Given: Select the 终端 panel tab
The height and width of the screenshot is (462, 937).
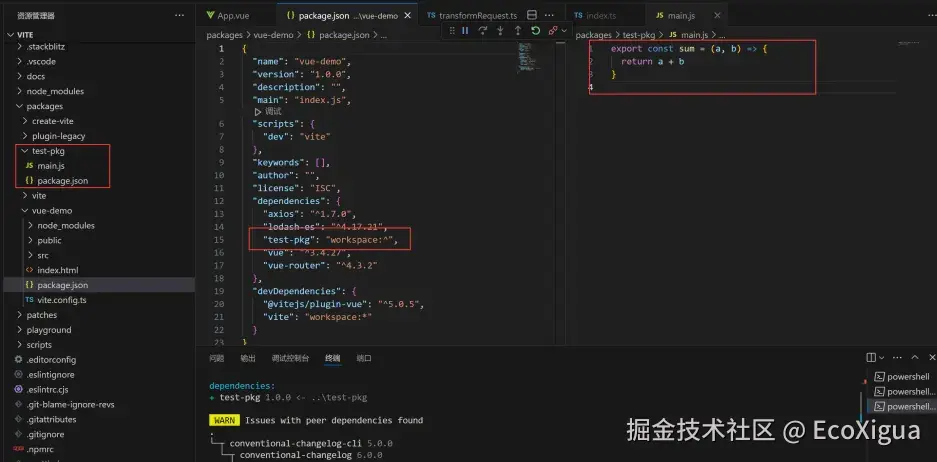Looking at the screenshot, I should point(333,358).
